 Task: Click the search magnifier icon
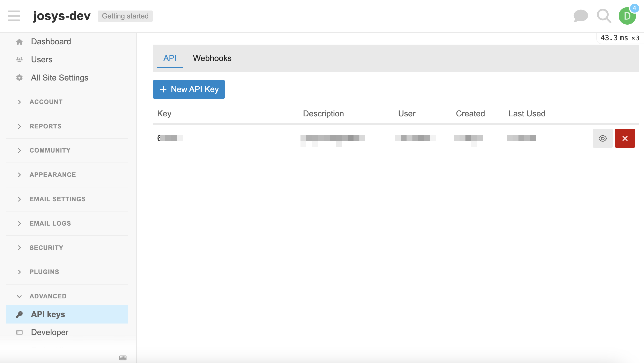click(x=604, y=16)
